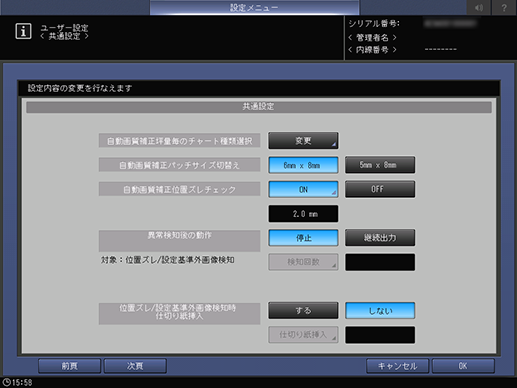Viewport: 517px width, 388px height.
Task: Click the black field beside 仕切り紙挿入
Action: tap(380, 335)
